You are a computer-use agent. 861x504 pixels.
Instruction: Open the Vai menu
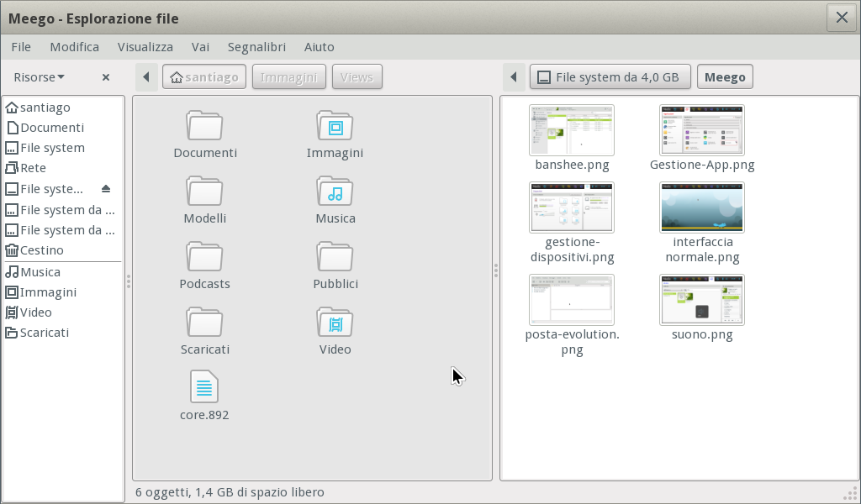tap(200, 47)
